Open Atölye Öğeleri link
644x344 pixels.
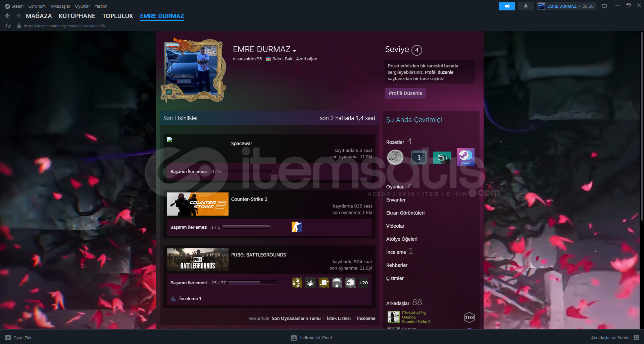pos(402,239)
